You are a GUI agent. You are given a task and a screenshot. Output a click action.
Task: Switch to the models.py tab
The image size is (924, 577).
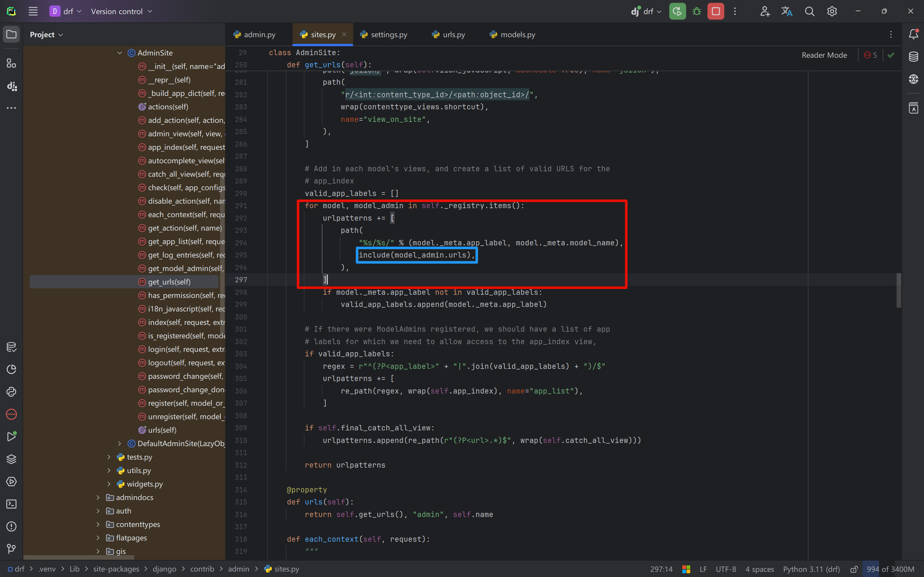tap(517, 35)
